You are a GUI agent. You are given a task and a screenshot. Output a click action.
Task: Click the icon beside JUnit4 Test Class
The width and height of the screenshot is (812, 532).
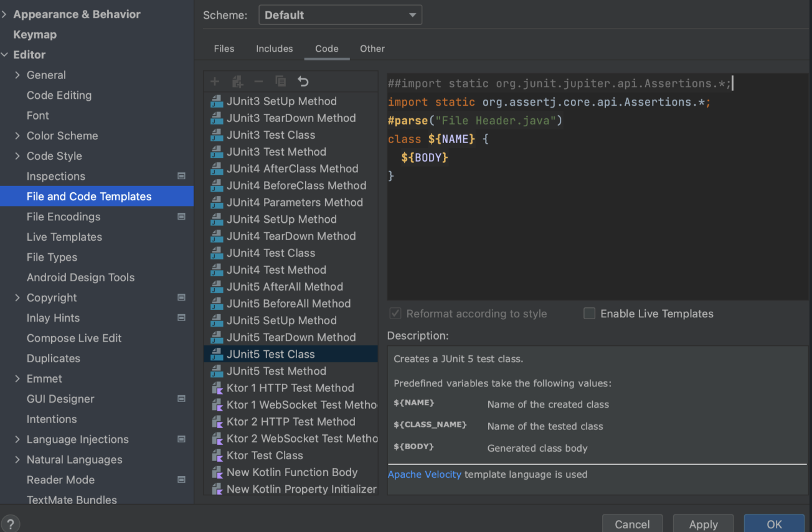[x=217, y=253]
